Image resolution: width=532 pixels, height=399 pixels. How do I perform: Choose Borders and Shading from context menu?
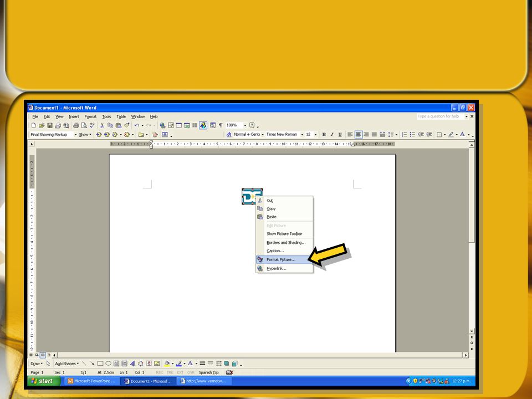pos(284,243)
